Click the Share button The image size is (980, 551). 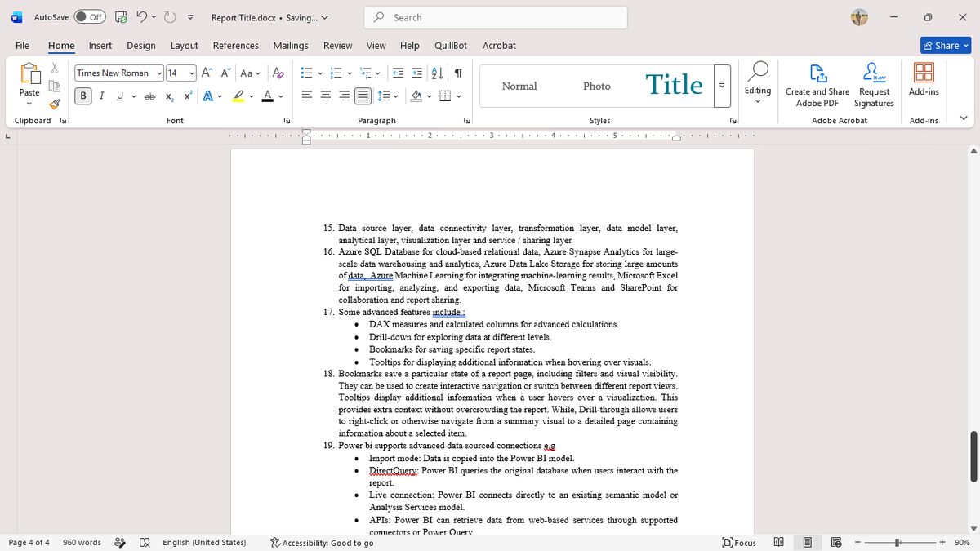pos(946,46)
